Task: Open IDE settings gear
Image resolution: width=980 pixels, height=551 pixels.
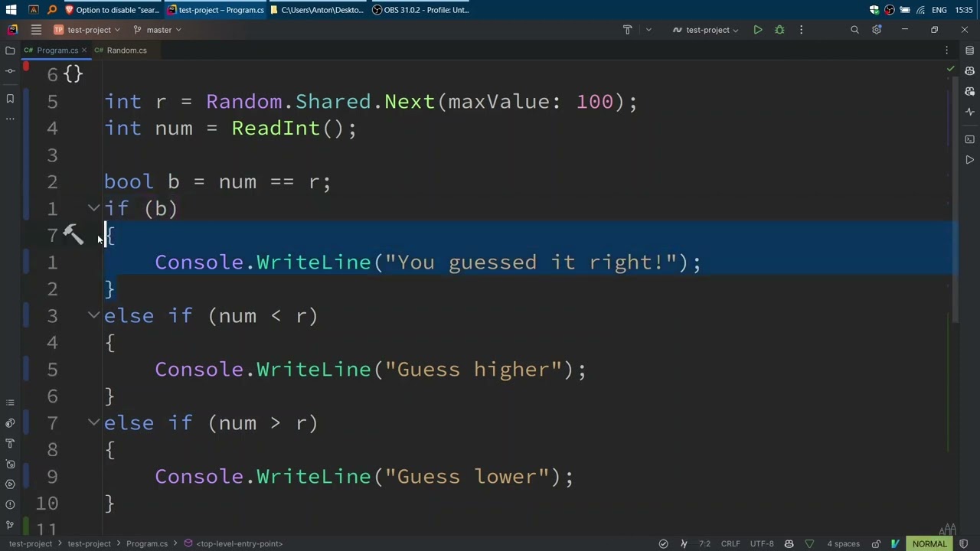Action: click(x=877, y=30)
